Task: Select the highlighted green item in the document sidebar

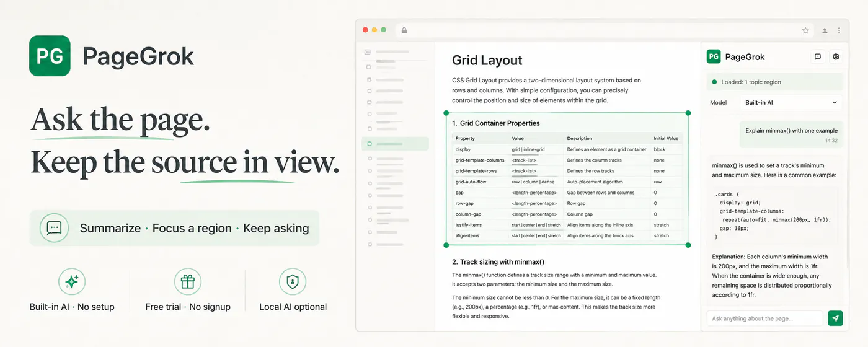Action: click(x=395, y=144)
